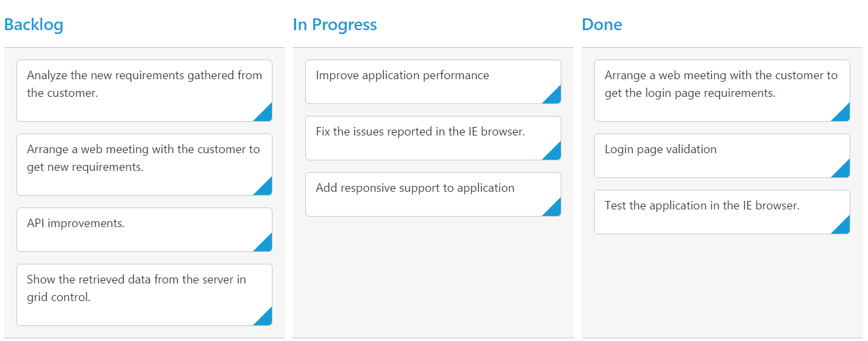The width and height of the screenshot is (868, 341).
Task: Click blue corner triangle on 'API improvements' card
Action: [265, 245]
